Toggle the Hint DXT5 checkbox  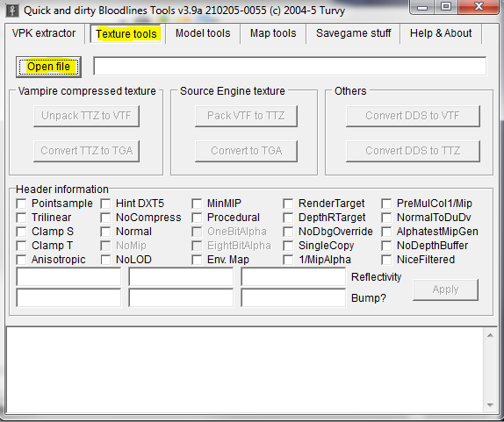point(105,204)
